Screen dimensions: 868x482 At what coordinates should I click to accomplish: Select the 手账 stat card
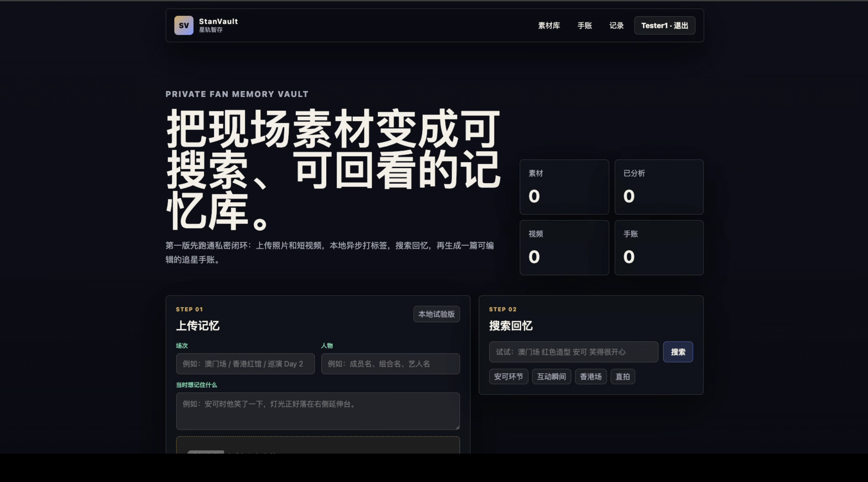tap(659, 247)
